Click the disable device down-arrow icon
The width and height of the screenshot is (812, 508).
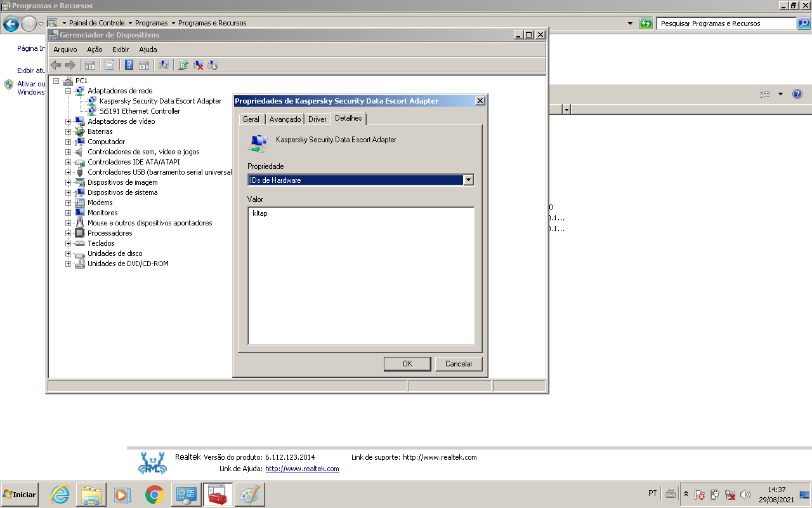(x=213, y=65)
